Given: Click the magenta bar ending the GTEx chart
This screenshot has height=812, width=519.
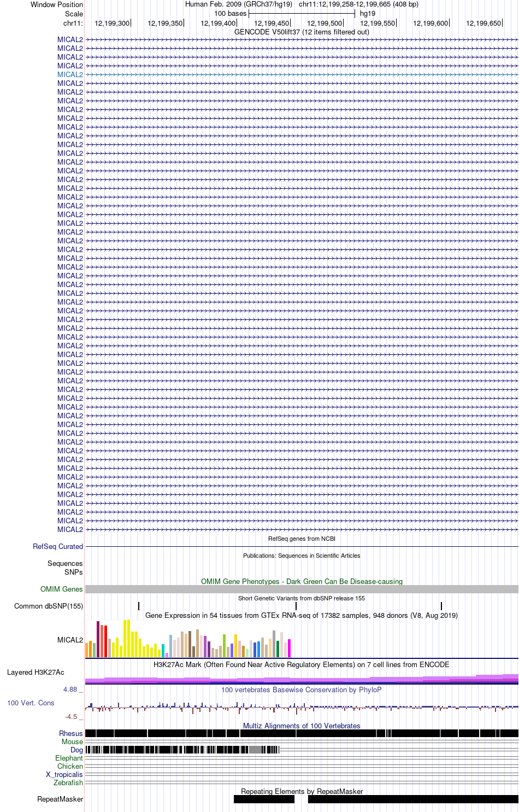Looking at the screenshot, I should click(289, 648).
